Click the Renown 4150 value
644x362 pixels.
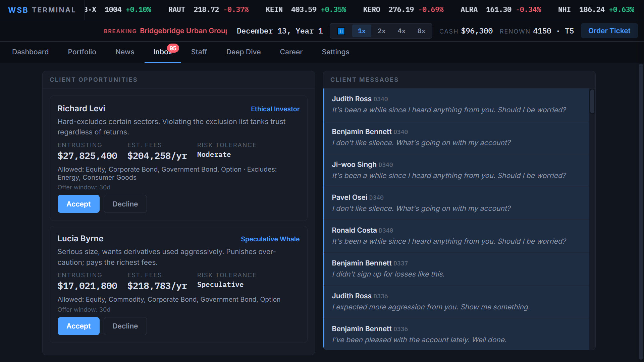pos(542,31)
